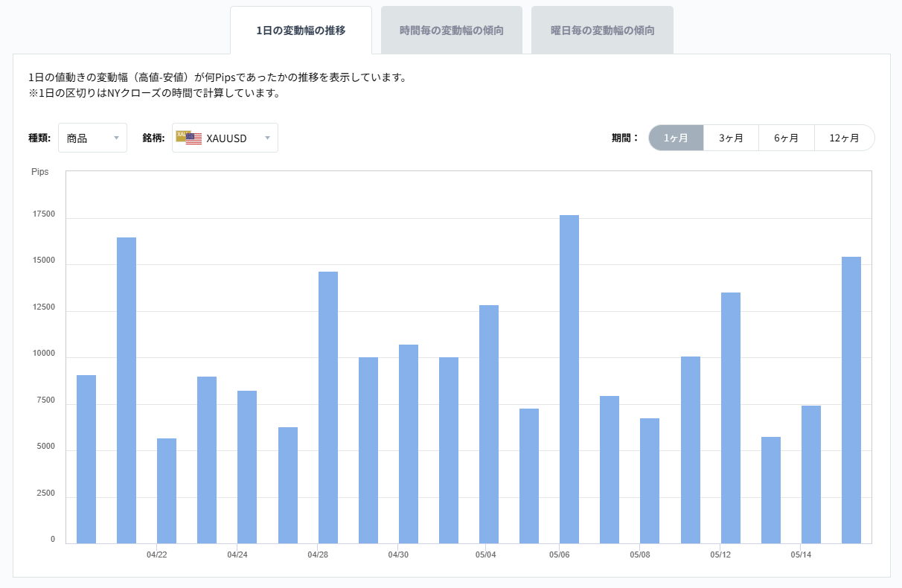Click the Pips axis unit label

click(x=40, y=172)
